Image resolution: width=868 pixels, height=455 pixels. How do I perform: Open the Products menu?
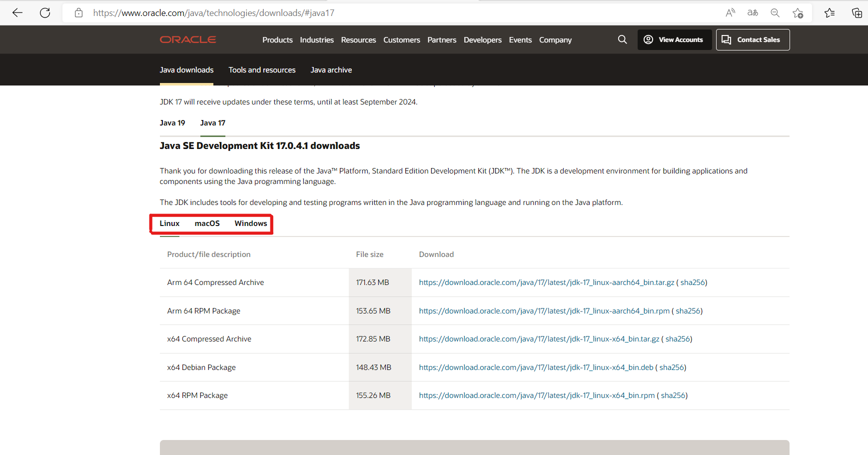[x=277, y=40]
